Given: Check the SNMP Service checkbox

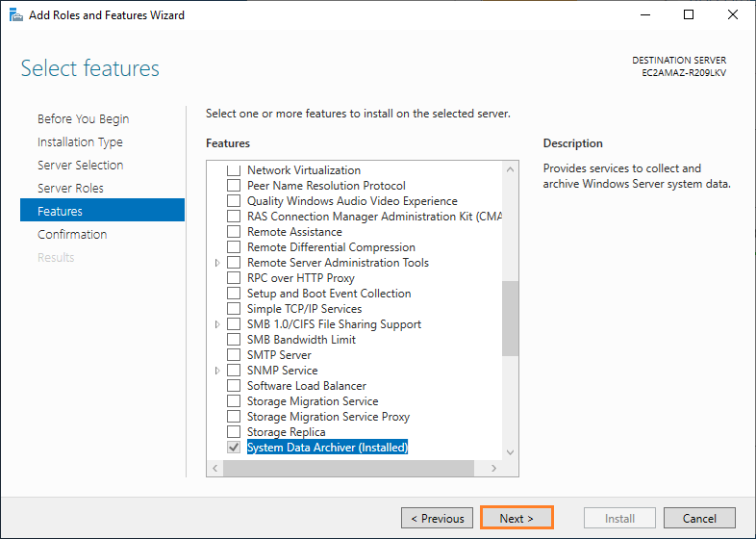Looking at the screenshot, I should (234, 371).
